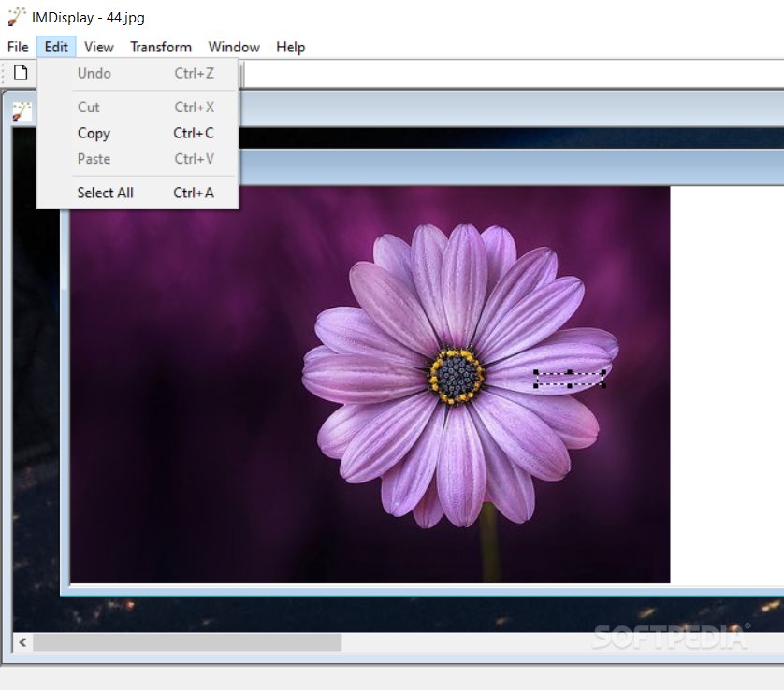Click the horizontal scrollbar left arrow

(23, 642)
